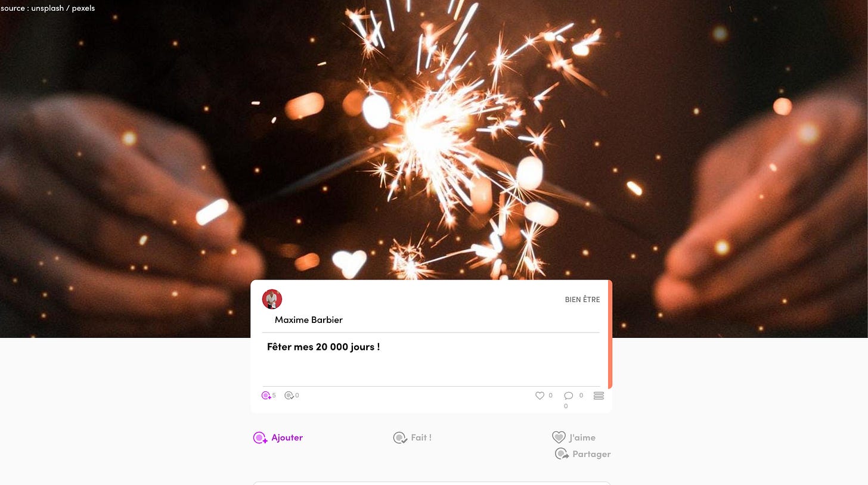Click the grey checkmark circle icon beside Fait
This screenshot has width=868, height=485.
point(400,438)
